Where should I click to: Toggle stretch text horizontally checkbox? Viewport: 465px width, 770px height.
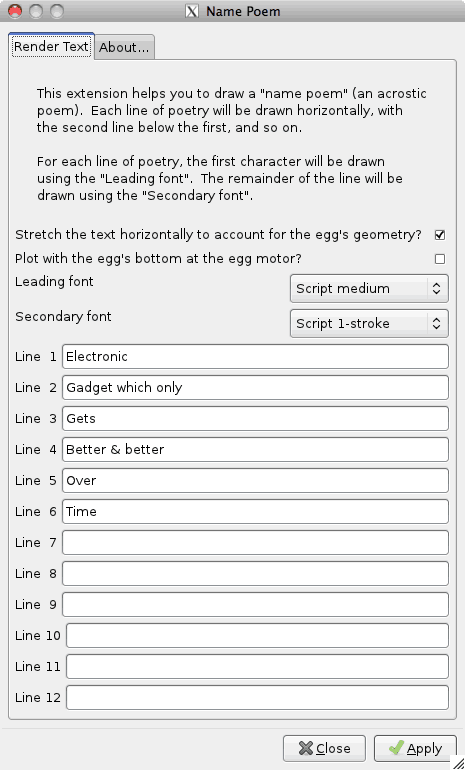click(x=440, y=235)
